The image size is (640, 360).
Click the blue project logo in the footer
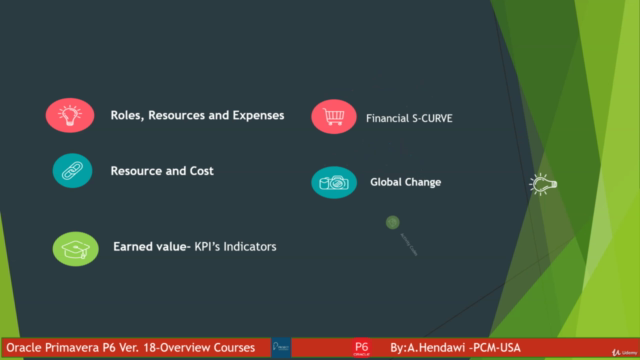281,348
